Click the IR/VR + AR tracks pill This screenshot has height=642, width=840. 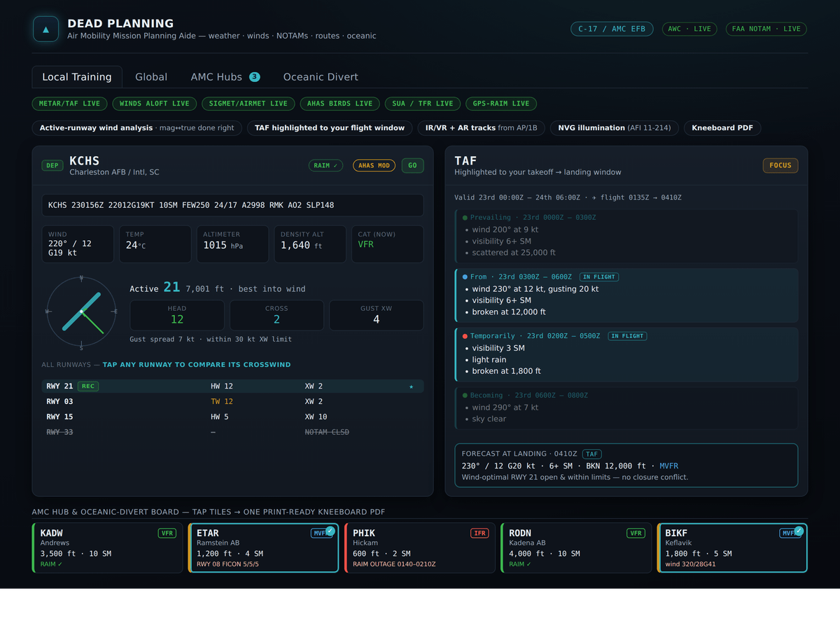point(482,128)
